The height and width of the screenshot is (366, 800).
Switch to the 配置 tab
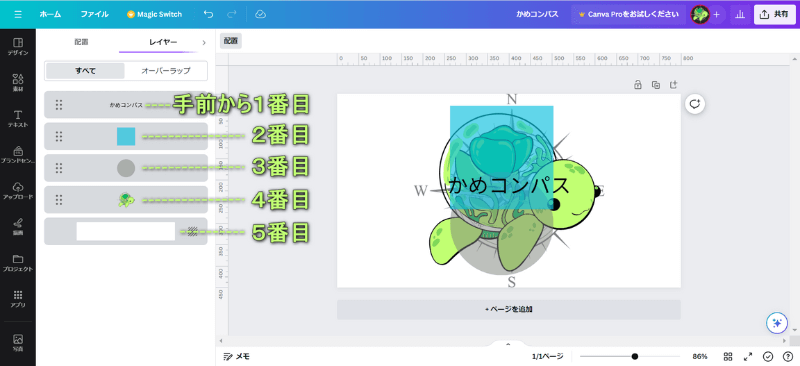click(x=82, y=42)
